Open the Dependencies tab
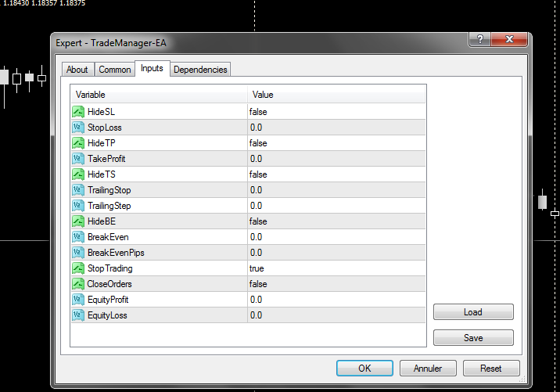The height and width of the screenshot is (392, 560). [x=200, y=70]
